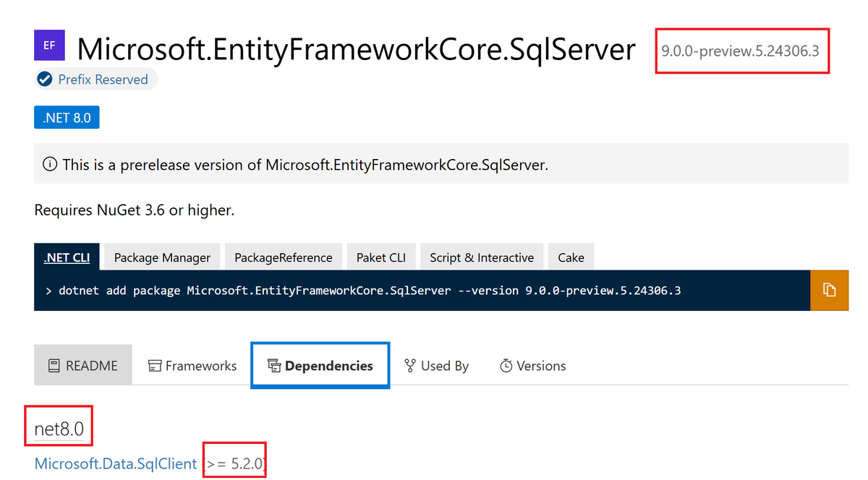Open the Script & Interactive tab
Screen dimensions: 868x480
[482, 257]
